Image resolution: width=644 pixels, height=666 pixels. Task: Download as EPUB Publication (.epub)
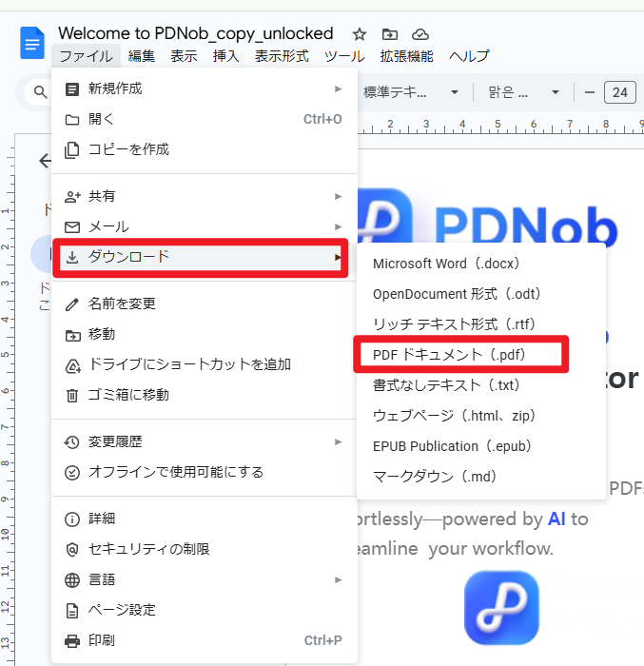click(481, 446)
